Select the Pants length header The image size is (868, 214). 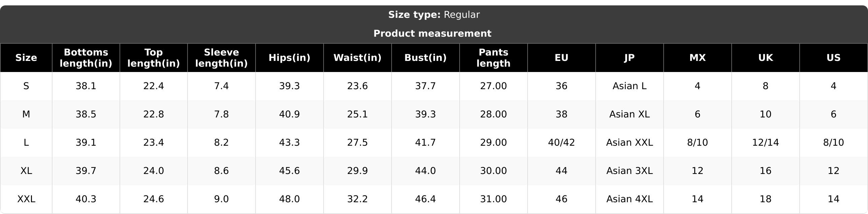click(x=494, y=58)
